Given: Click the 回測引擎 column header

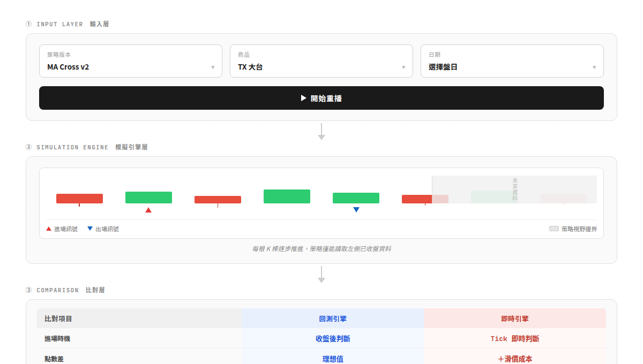Looking at the screenshot, I should click(333, 318).
